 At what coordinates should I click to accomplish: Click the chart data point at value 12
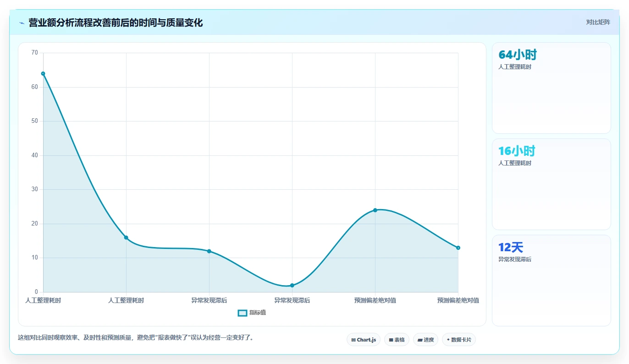click(x=209, y=251)
